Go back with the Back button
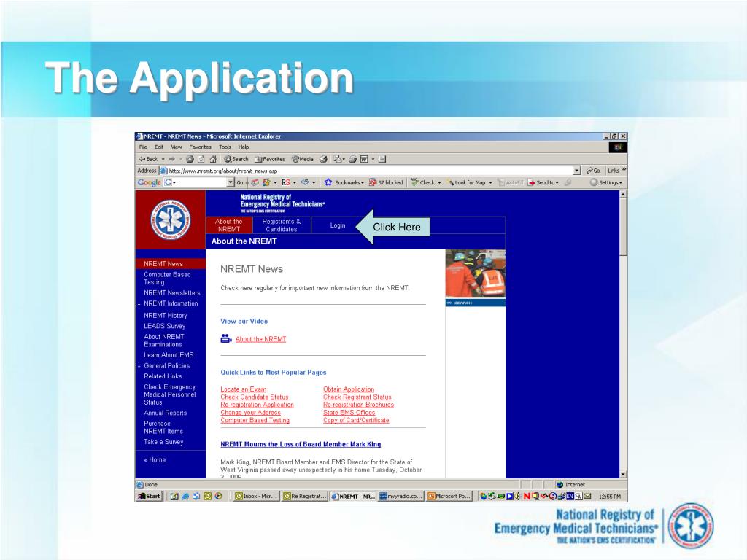Image resolution: width=747 pixels, height=560 pixels. tap(148, 159)
